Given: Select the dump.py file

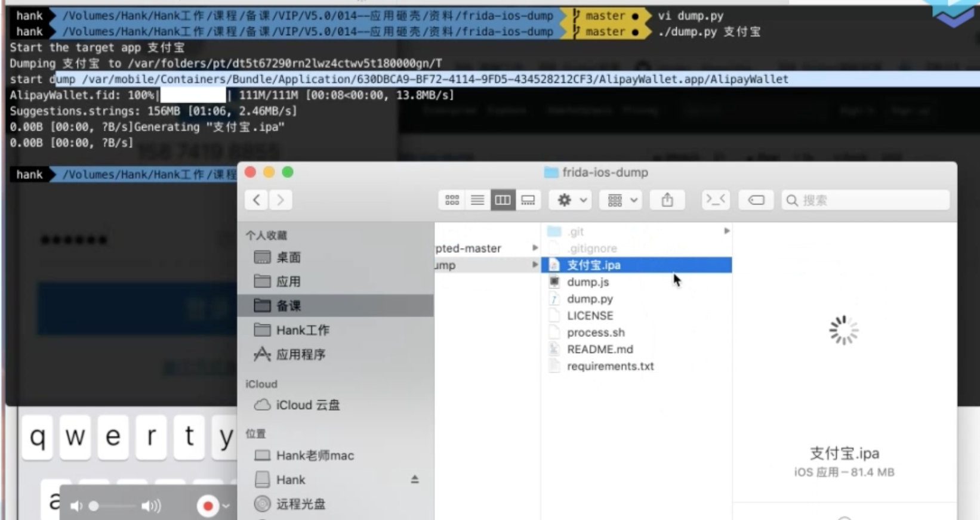Looking at the screenshot, I should [x=636, y=299].
